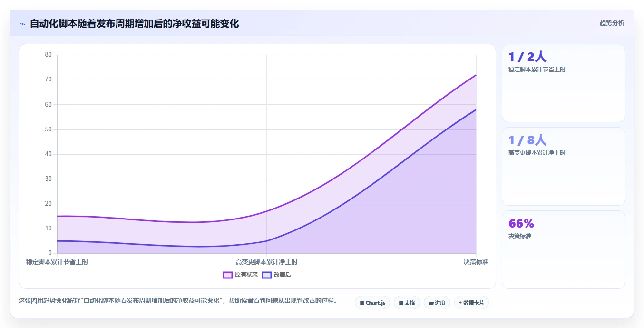Click the y-axis value 70
The image size is (644, 328).
click(49, 80)
